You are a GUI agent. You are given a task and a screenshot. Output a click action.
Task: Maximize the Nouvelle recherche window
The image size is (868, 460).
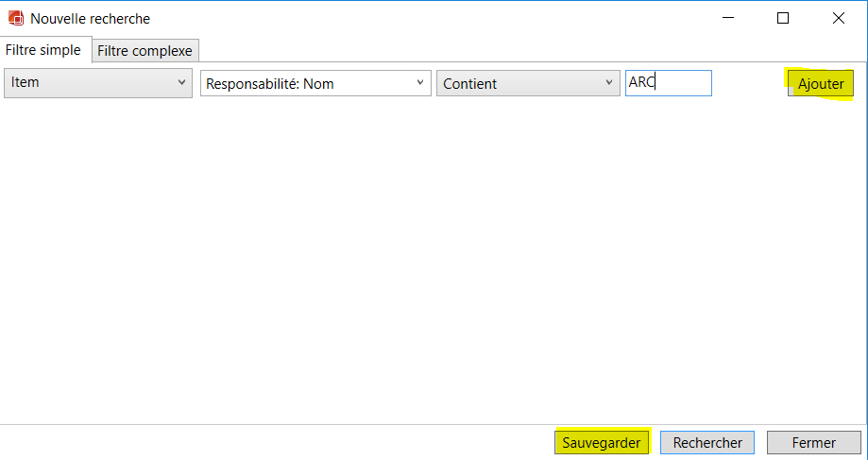click(x=783, y=18)
